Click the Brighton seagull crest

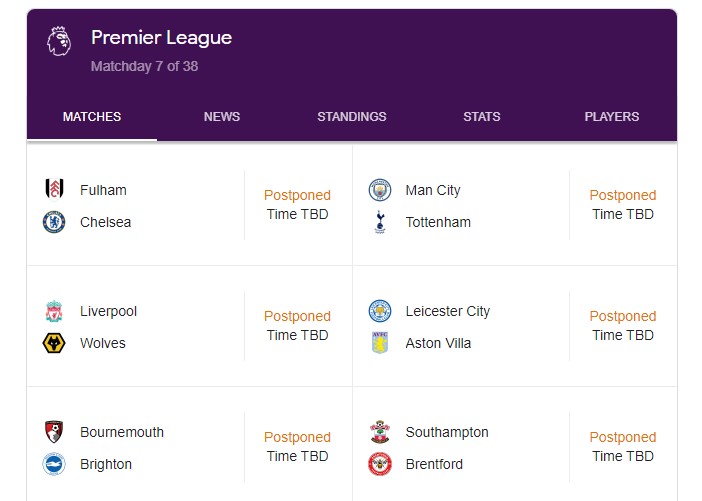pyautogui.click(x=54, y=464)
